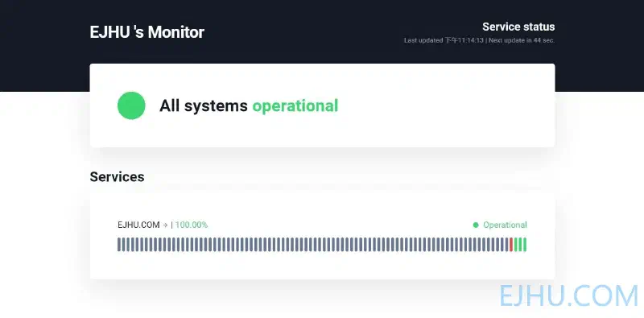
Task: Open the EJHU.COM service link
Action: tap(138, 225)
